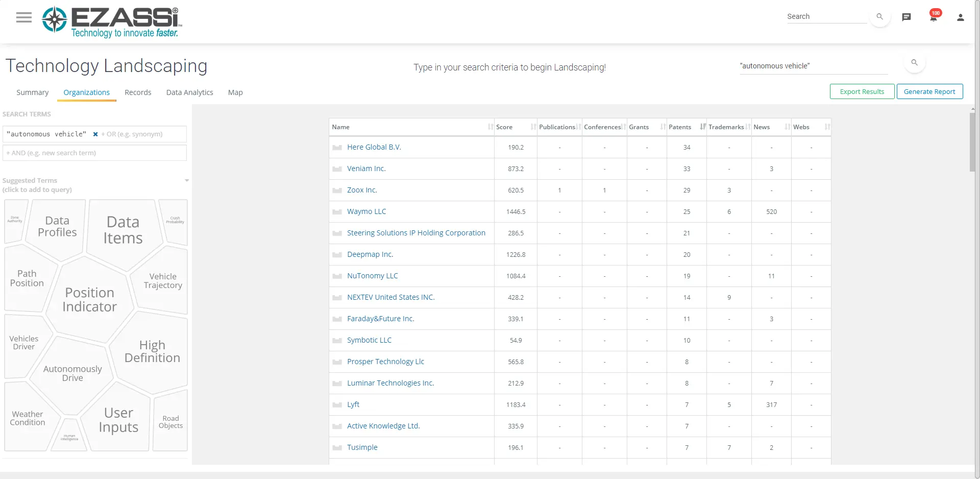
Task: Open the Data Analytics tab
Action: (190, 92)
